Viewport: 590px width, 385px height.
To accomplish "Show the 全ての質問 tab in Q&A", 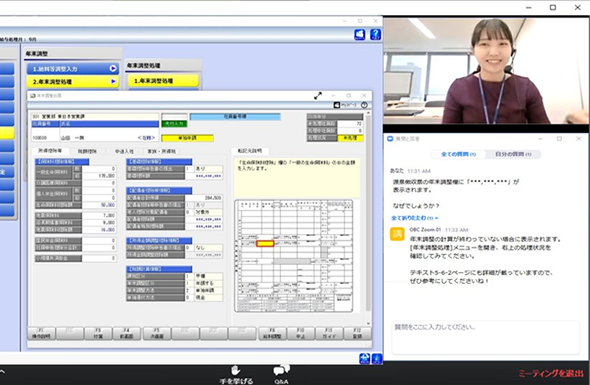I will (458, 154).
